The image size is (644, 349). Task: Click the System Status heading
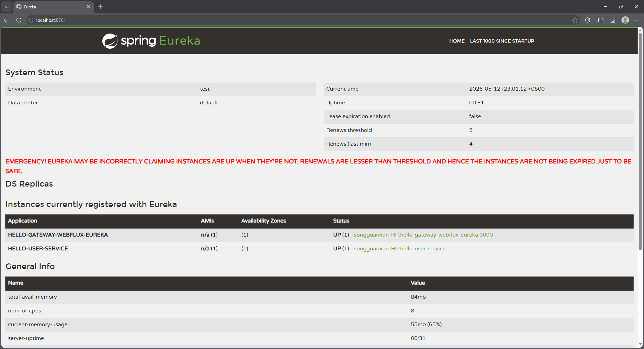click(34, 72)
